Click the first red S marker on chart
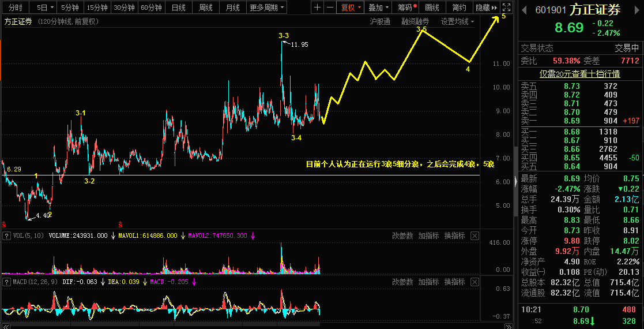The image size is (644, 329). tap(4, 225)
